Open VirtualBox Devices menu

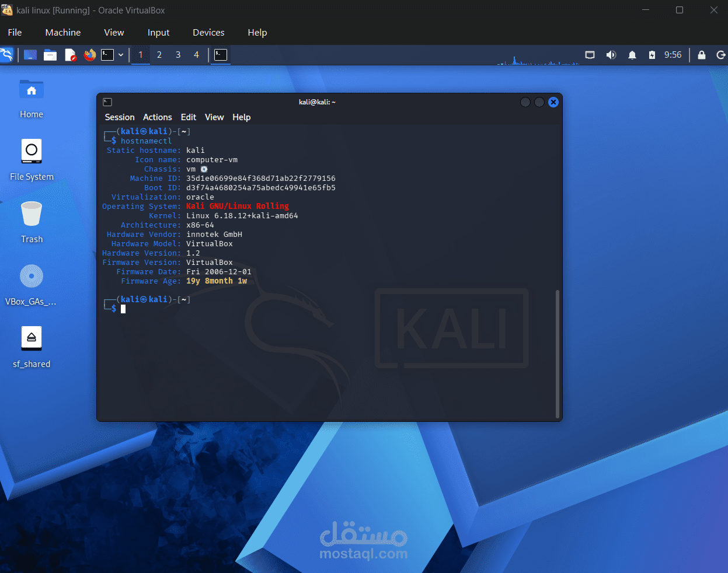click(208, 33)
